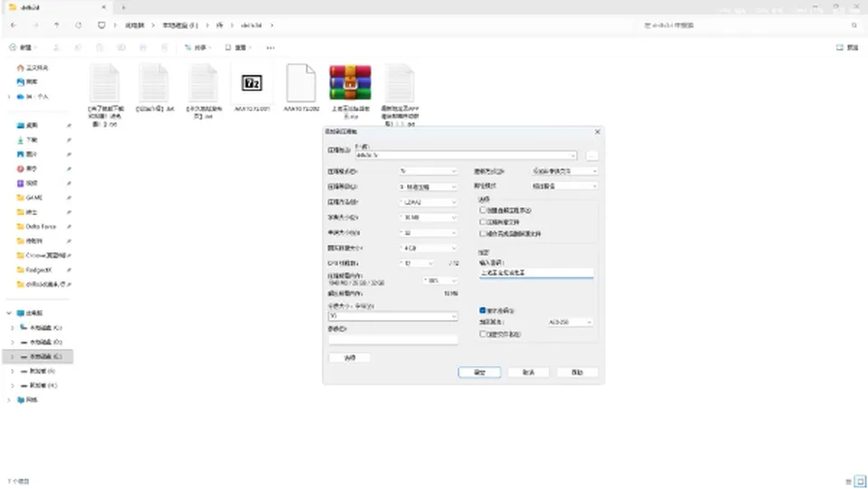
Task: Open the LZMA2 compression method dropdown
Action: pyautogui.click(x=428, y=202)
